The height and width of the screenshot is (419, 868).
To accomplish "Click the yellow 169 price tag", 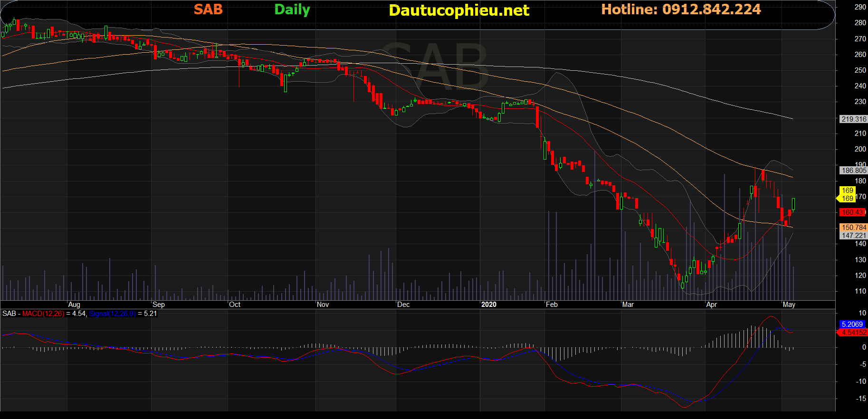I will click(848, 194).
